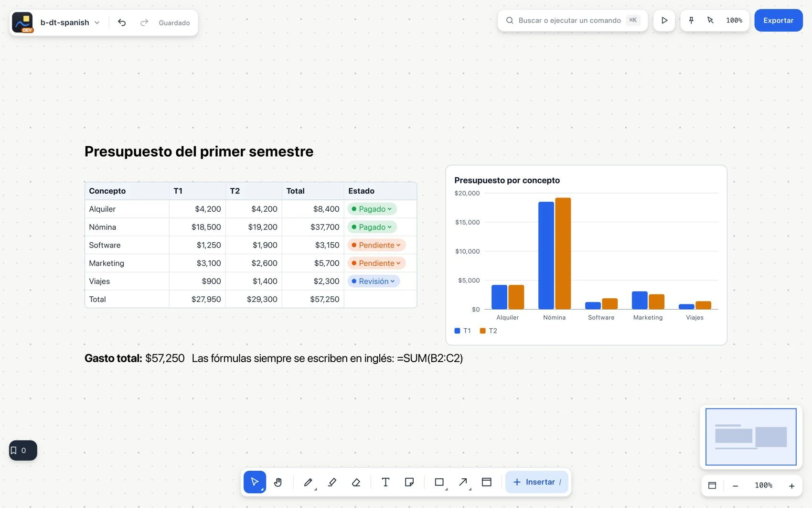812x508 pixels.
Task: Select the pen drawing tool
Action: coord(309,482)
